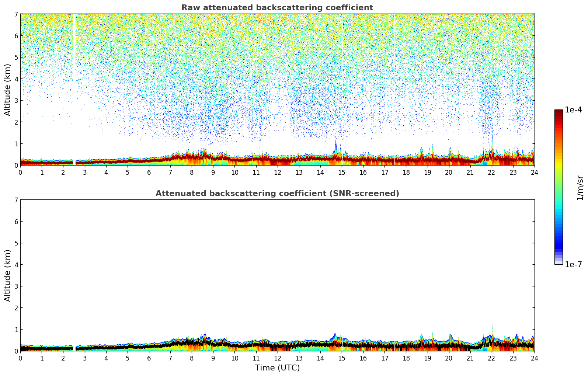The width and height of the screenshot is (588, 376).
Task: Click the backscatter colorbar scale
Action: coord(559,187)
